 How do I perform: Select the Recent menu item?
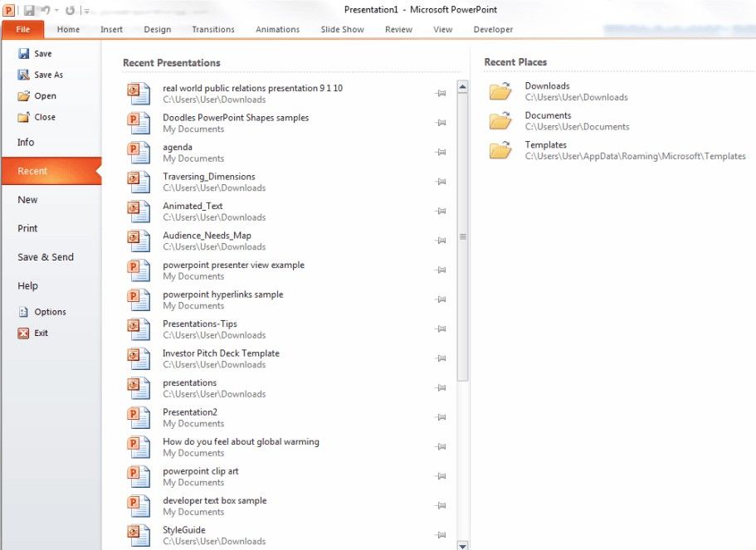(51, 171)
